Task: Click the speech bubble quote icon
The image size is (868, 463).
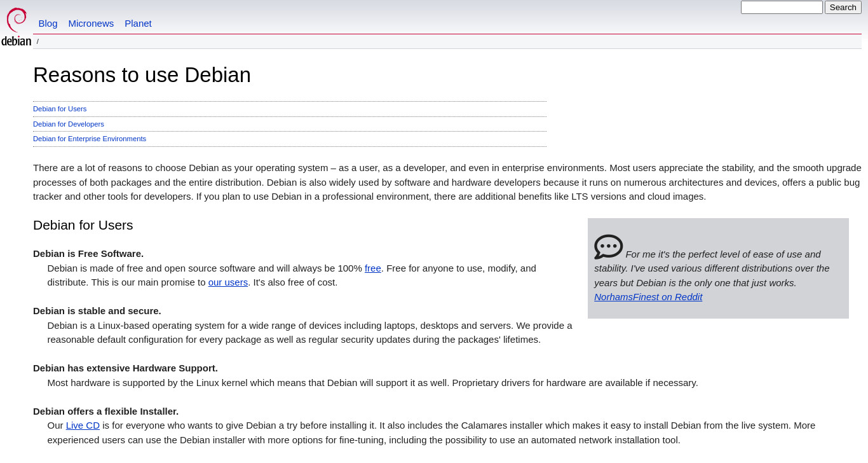Action: (608, 247)
